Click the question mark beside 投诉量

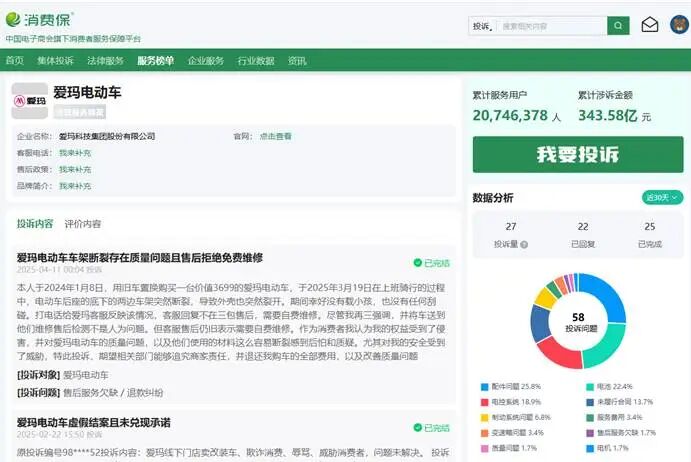pyautogui.click(x=524, y=244)
